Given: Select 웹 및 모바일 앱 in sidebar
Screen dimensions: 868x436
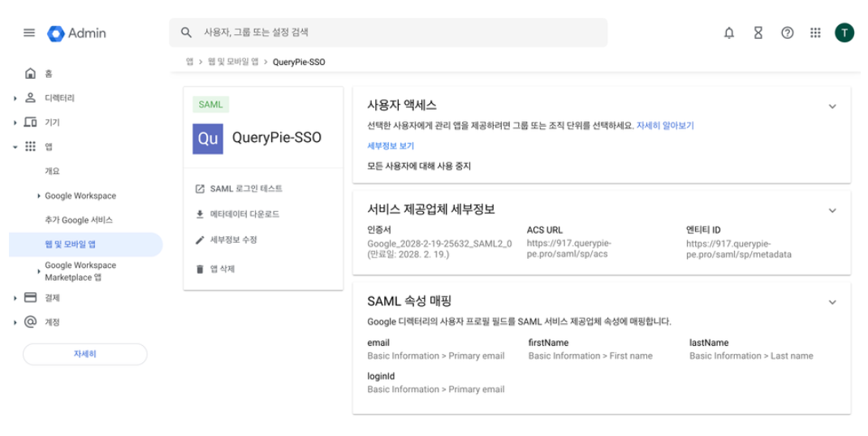Looking at the screenshot, I should (86, 244).
